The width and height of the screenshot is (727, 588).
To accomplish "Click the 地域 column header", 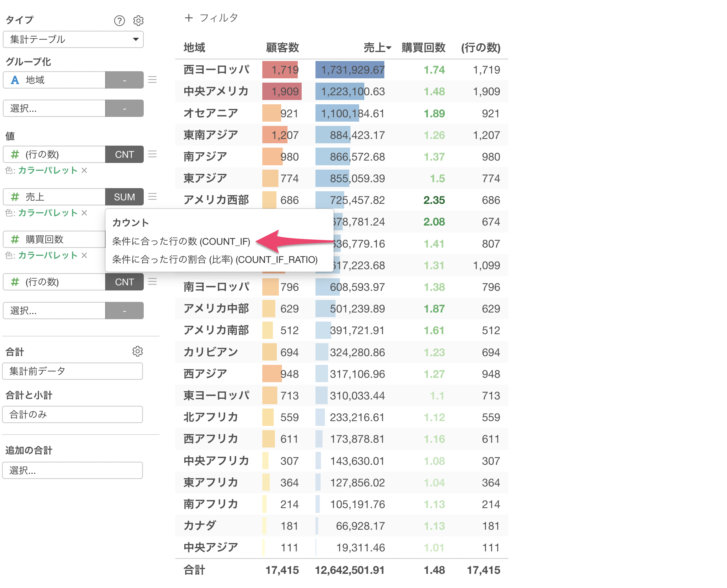I will 195,48.
